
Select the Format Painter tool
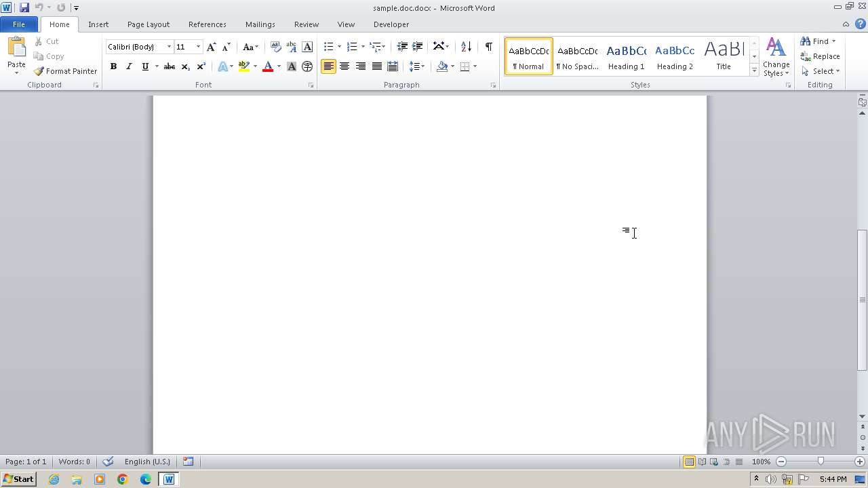pos(65,71)
